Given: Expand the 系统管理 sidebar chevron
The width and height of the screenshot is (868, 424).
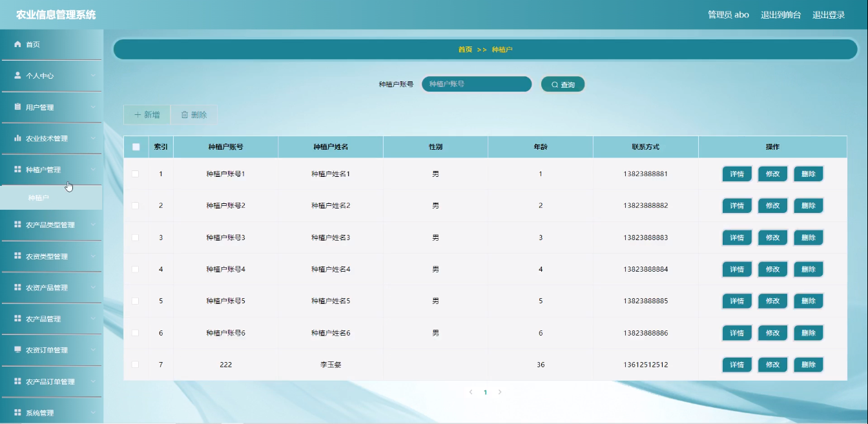Looking at the screenshot, I should click(x=93, y=413).
